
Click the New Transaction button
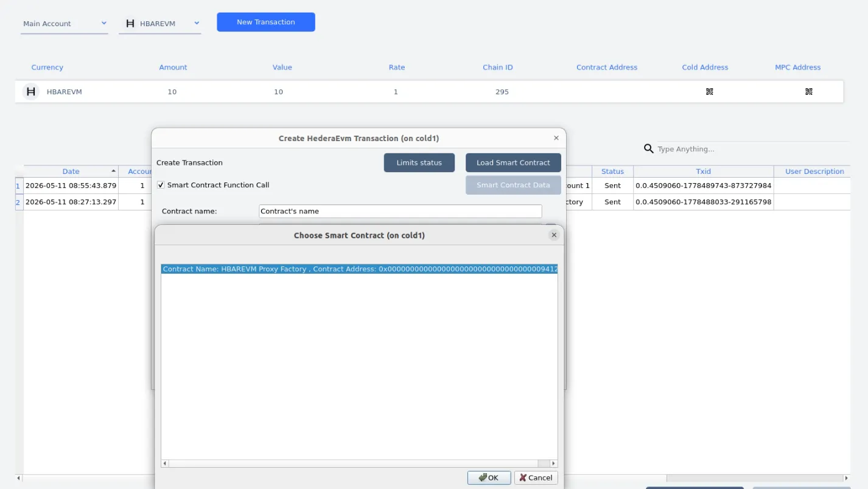click(266, 22)
